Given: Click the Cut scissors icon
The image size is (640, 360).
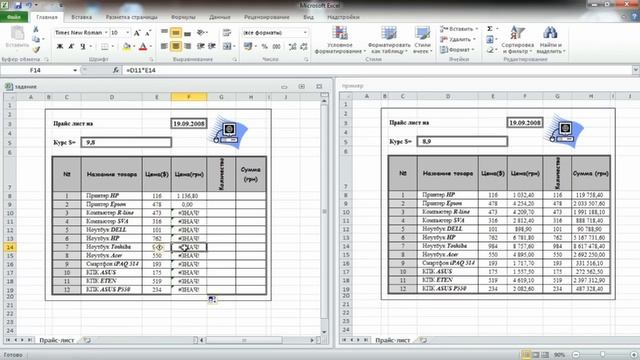Looking at the screenshot, I should tap(36, 29).
